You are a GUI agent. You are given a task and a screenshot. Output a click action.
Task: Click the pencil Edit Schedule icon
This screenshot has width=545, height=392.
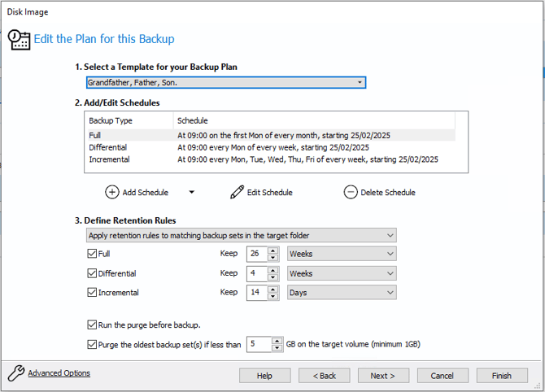pos(237,193)
